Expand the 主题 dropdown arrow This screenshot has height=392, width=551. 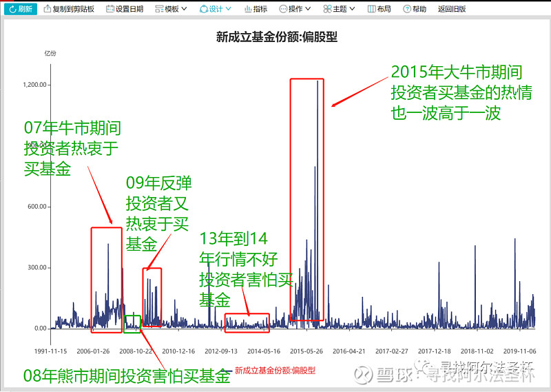pyautogui.click(x=352, y=9)
